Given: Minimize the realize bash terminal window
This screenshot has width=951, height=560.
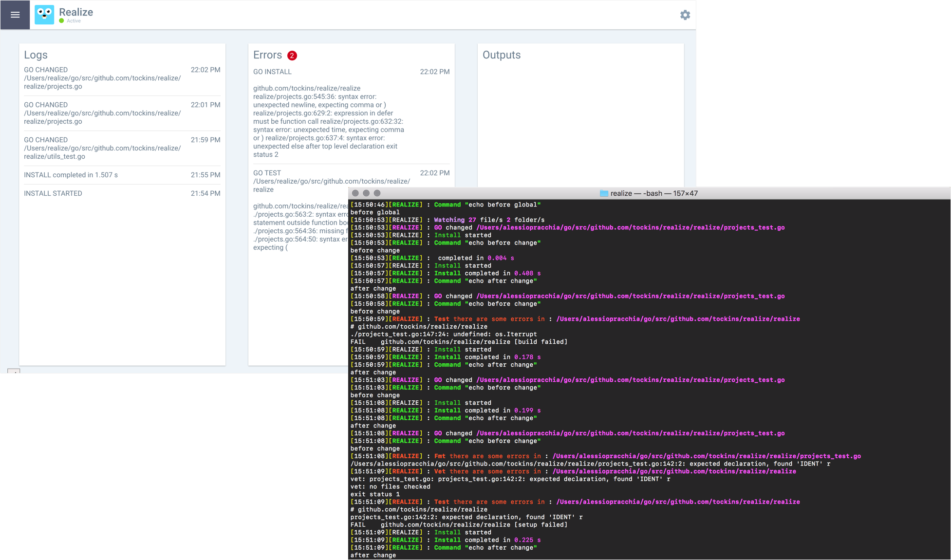Looking at the screenshot, I should 366,193.
